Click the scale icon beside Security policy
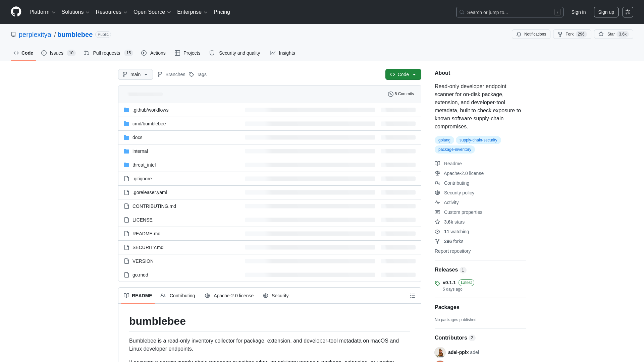This screenshot has height=362, width=644. click(x=437, y=193)
